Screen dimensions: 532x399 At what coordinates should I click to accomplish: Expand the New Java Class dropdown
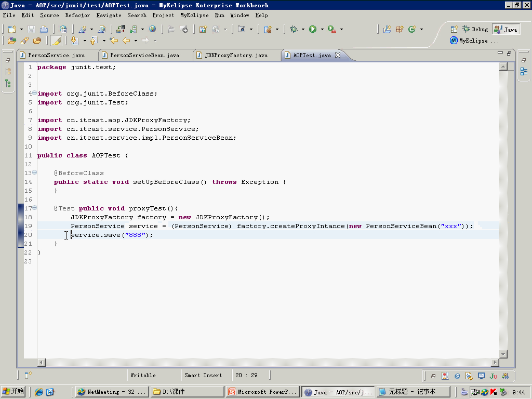(421, 30)
